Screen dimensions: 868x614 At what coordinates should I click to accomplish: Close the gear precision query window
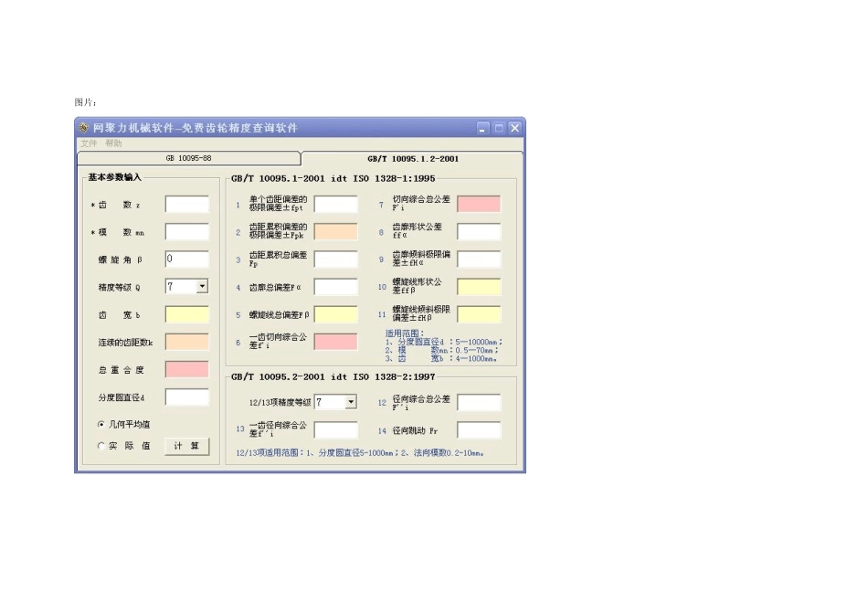pos(514,129)
